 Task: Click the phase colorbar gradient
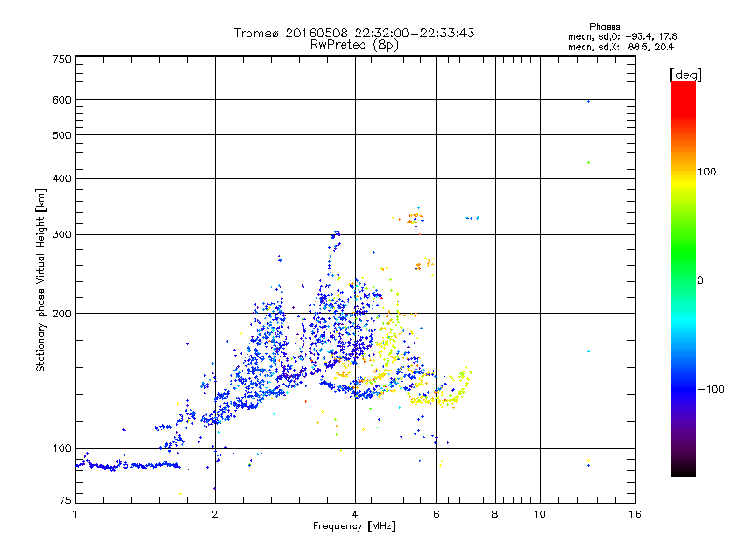684,279
